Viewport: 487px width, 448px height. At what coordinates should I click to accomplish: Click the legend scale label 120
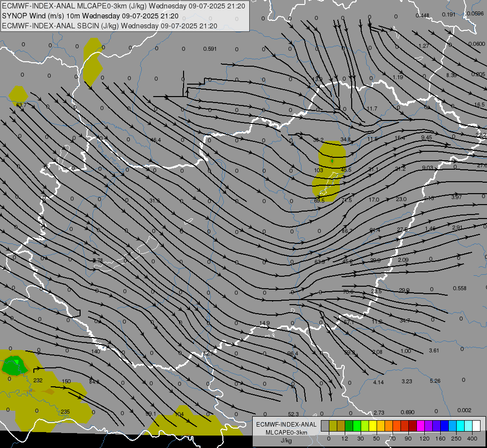coord(424,439)
